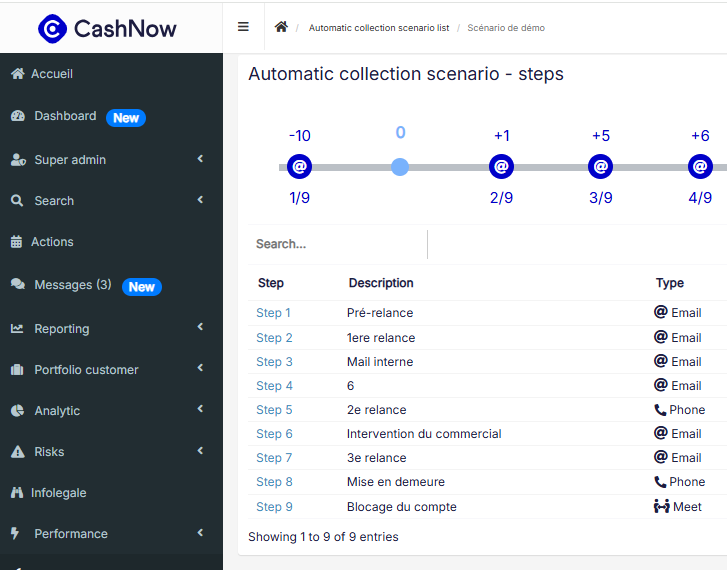This screenshot has height=570, width=727.
Task: Click the day 0 timeline dot
Action: click(400, 167)
